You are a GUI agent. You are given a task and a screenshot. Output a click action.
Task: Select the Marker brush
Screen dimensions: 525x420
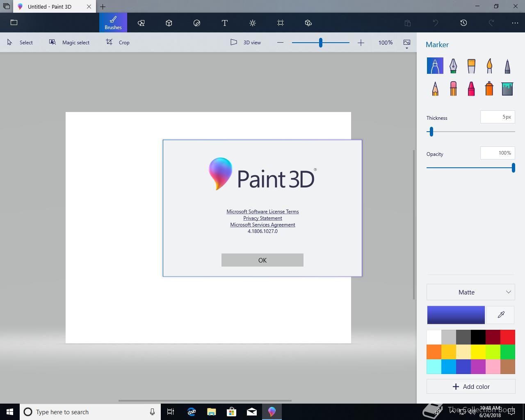(x=435, y=66)
